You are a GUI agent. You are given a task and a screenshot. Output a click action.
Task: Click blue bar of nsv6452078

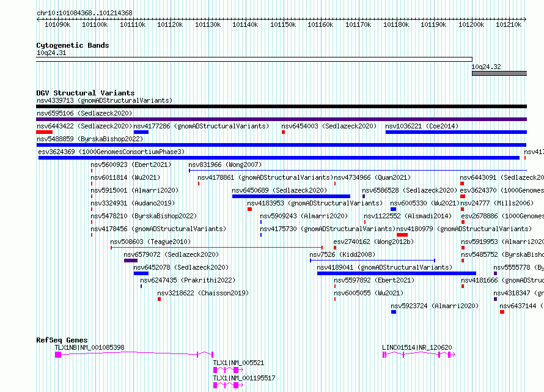[141, 273]
